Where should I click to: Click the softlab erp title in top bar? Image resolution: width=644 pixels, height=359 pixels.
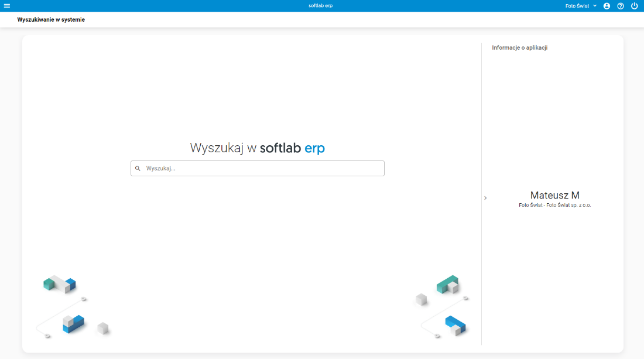pos(321,6)
